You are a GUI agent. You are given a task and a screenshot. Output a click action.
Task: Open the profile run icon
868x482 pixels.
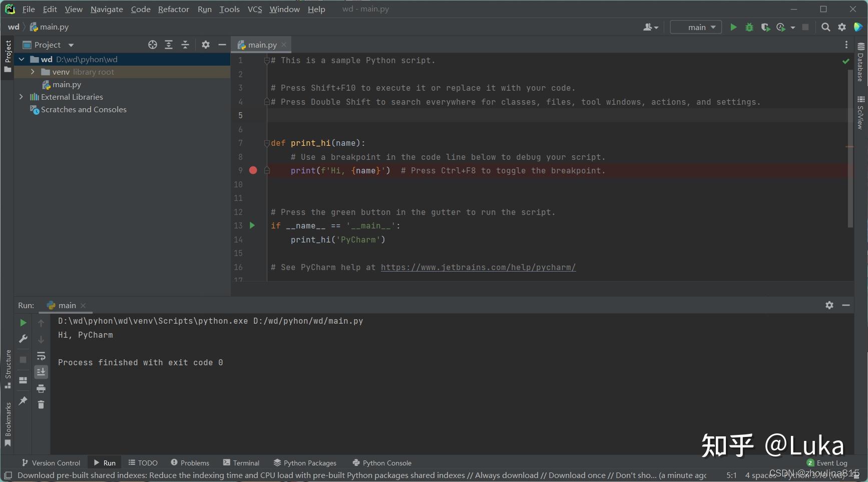(x=781, y=27)
